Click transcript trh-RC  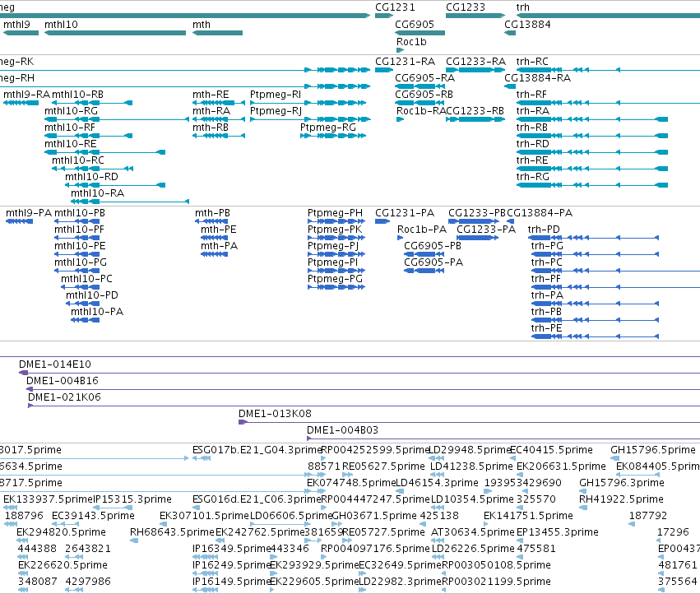532,61
